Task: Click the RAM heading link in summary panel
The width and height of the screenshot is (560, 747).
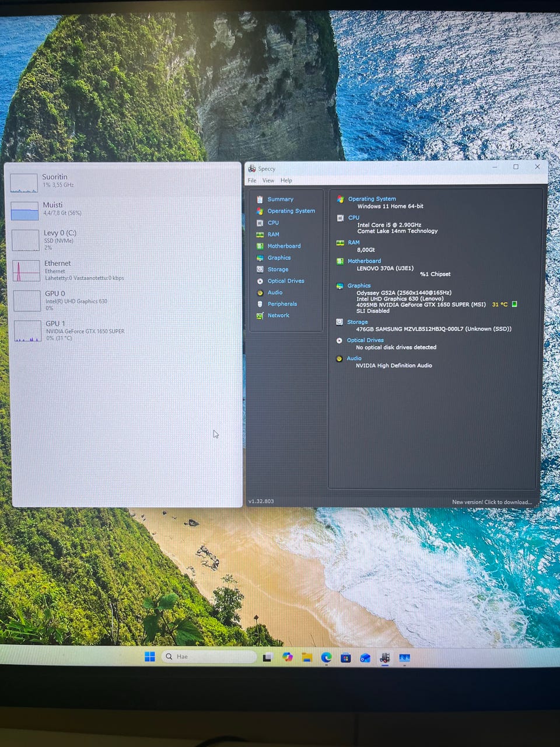Action: [353, 242]
